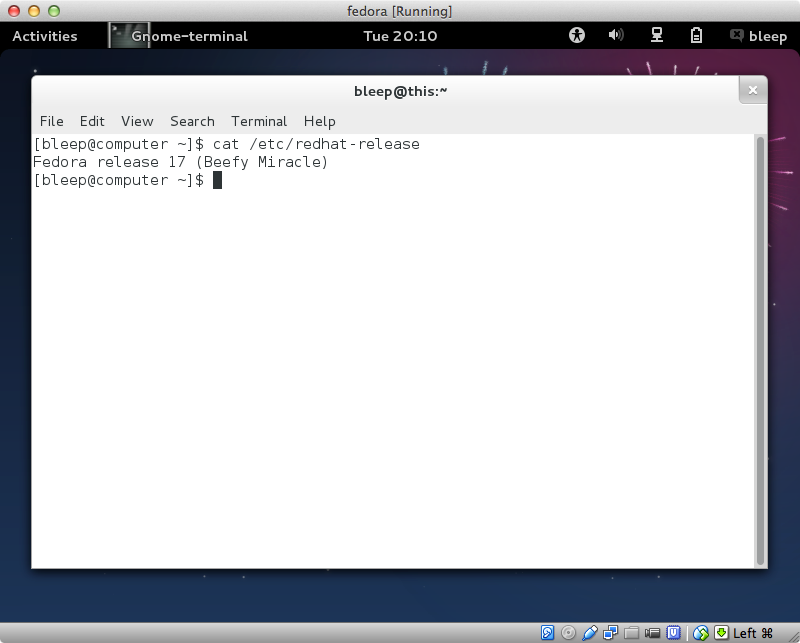Open the network connection indicator

657,35
